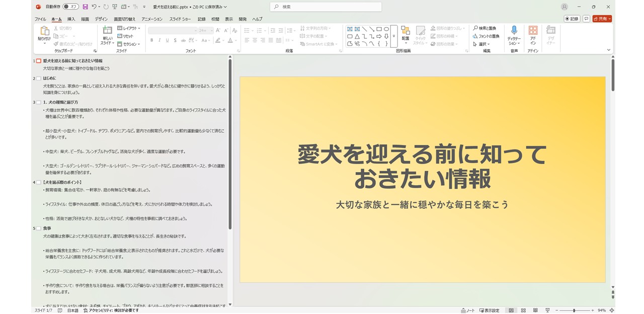Undo the last action
This screenshot has width=644, height=314.
pos(94,7)
